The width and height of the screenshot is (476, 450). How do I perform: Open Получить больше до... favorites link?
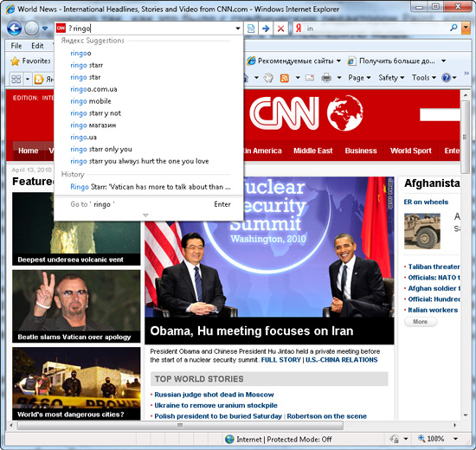click(391, 61)
